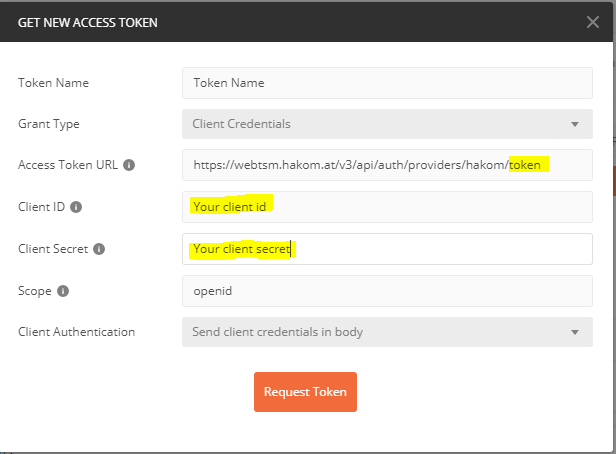Image resolution: width=616 pixels, height=454 pixels.
Task: Click the Access Token URL label text
Action: [x=67, y=165]
